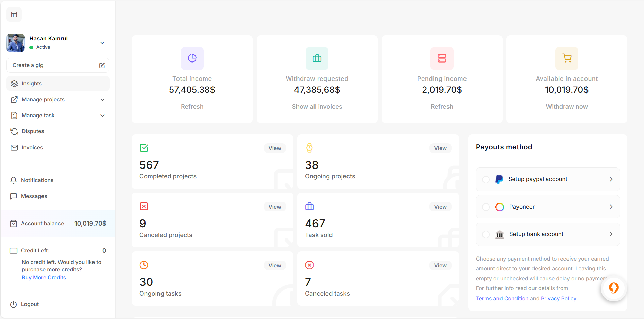Open the orange floating chat widget
Screen dimensions: 644x319
coord(613,288)
